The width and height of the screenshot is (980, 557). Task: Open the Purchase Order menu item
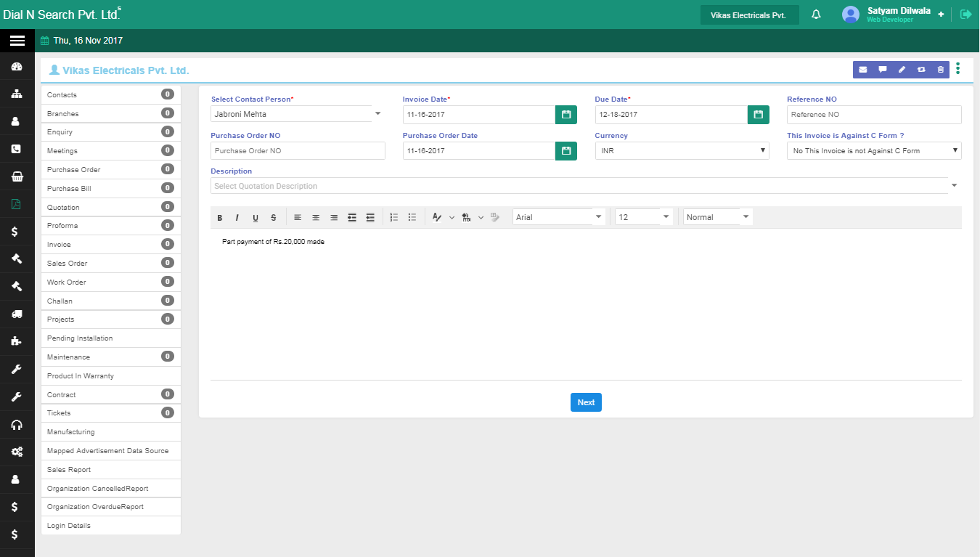pos(111,169)
